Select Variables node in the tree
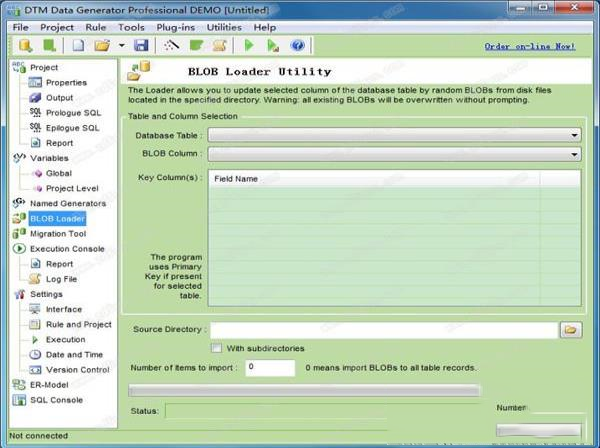600x448 pixels. (x=49, y=158)
